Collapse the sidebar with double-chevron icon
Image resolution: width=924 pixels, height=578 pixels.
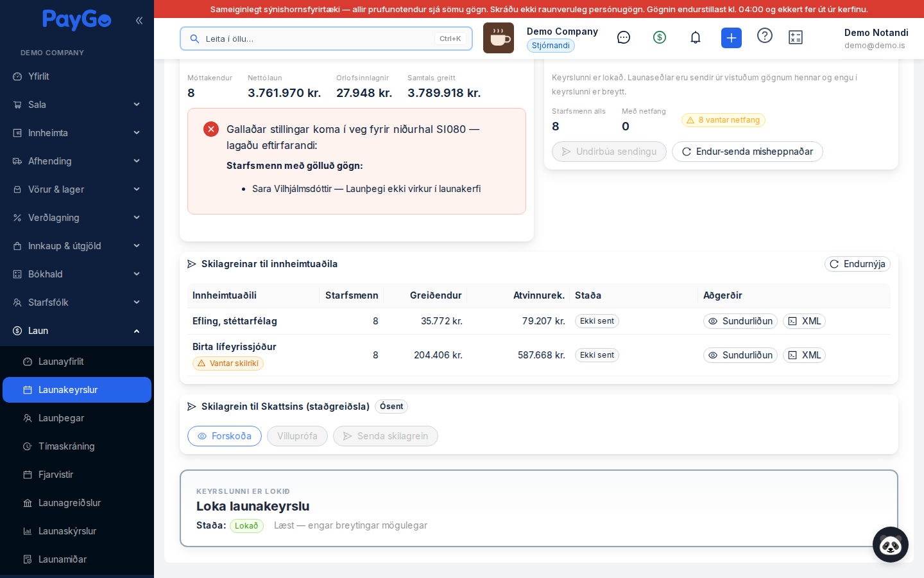[139, 21]
